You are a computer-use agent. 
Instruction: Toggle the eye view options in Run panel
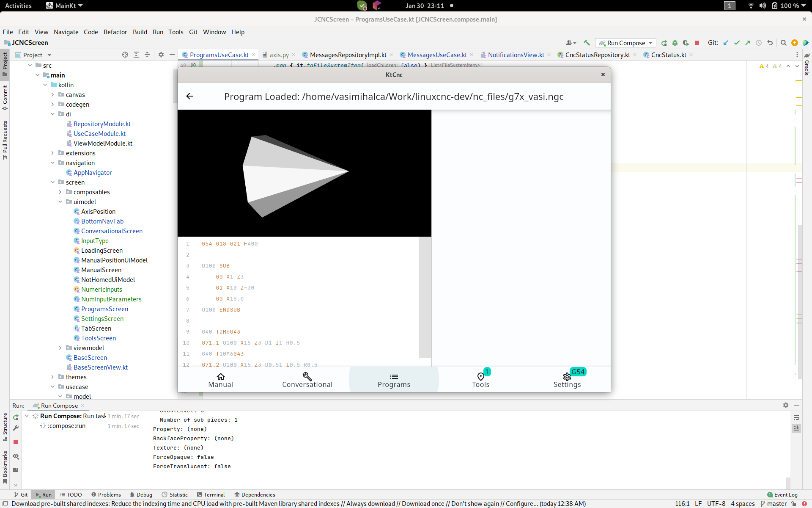(x=16, y=456)
